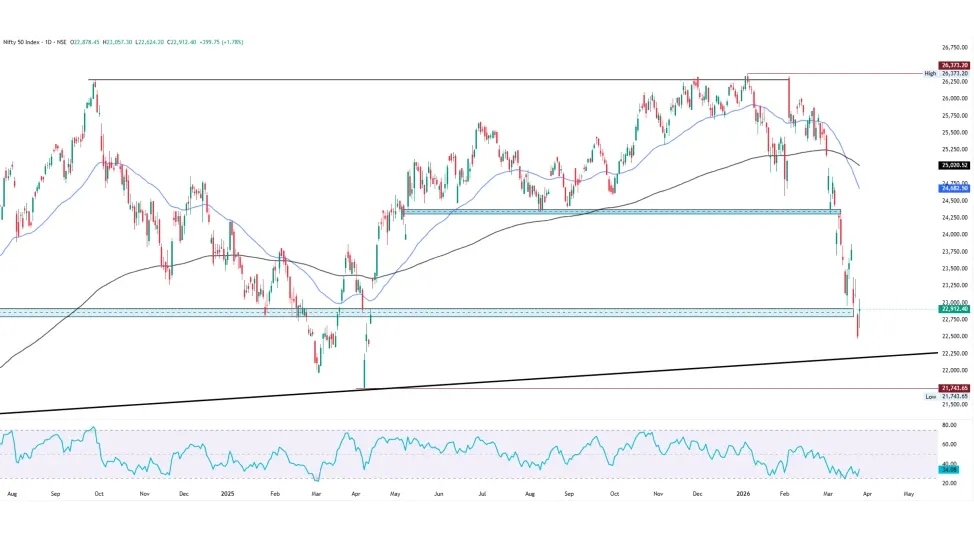The image size is (974, 548).
Task: Select the upper blue support zone rectangle
Action: (620, 212)
